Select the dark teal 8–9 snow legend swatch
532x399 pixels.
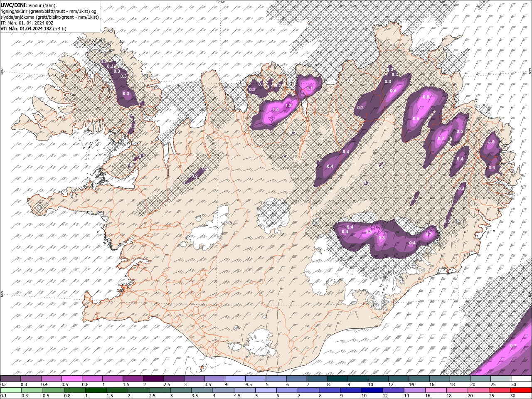click(337, 379)
